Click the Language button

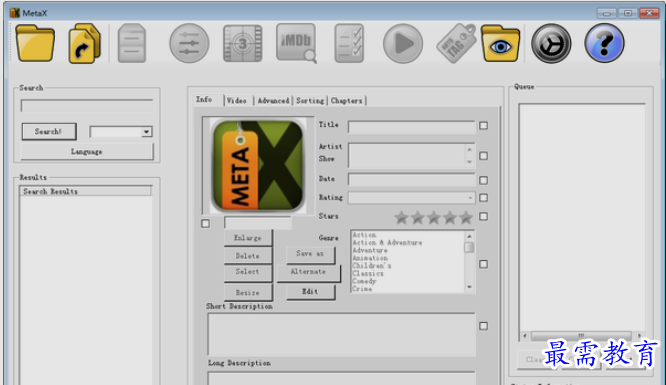87,152
